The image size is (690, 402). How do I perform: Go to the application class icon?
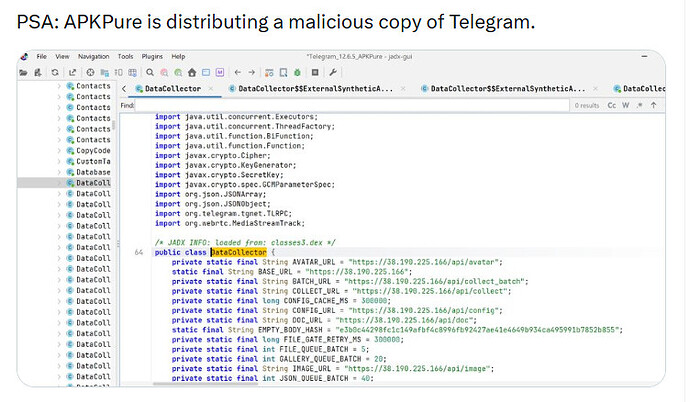(x=206, y=73)
